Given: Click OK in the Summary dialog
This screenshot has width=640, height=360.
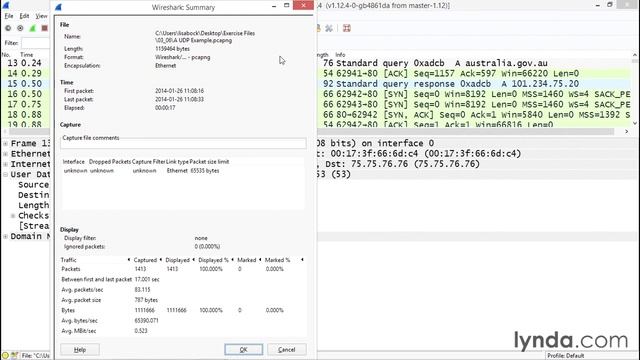Looking at the screenshot, I should [244, 349].
